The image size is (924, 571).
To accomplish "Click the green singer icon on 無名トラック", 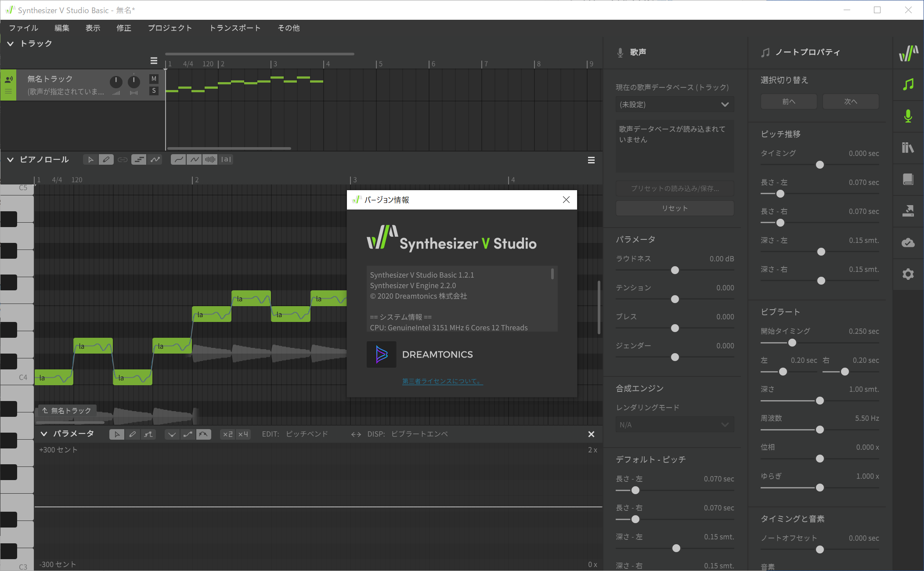I will (8, 80).
